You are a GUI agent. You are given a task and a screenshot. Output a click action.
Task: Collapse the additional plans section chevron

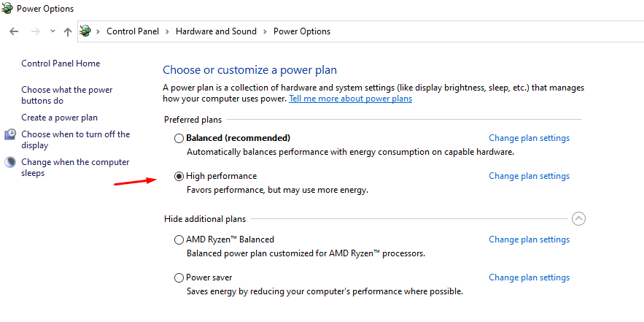[x=578, y=219]
